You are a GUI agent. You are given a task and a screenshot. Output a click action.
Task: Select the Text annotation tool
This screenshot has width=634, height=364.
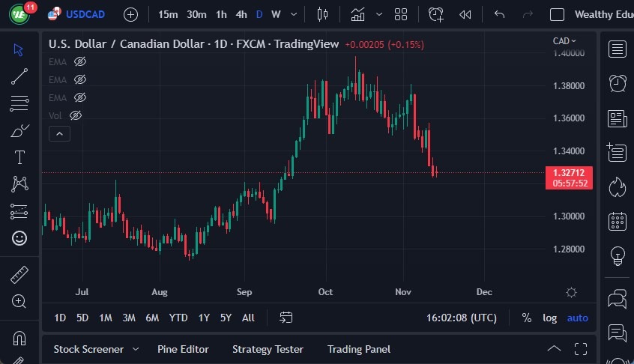(19, 157)
